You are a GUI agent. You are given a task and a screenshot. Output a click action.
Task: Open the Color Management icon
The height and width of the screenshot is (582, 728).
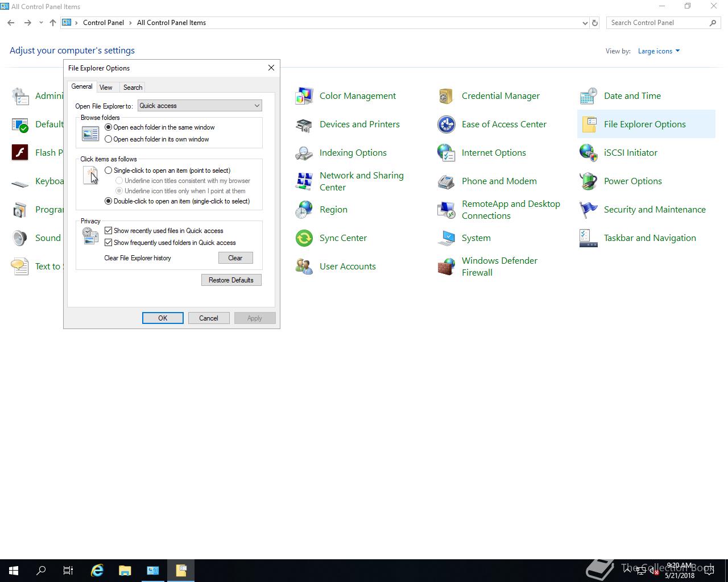pos(304,96)
